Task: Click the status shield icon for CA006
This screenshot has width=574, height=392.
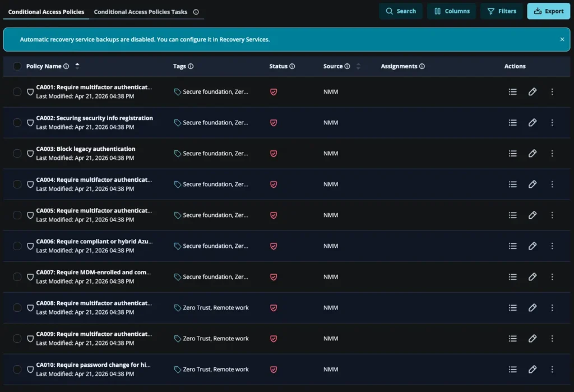Action: tap(274, 246)
